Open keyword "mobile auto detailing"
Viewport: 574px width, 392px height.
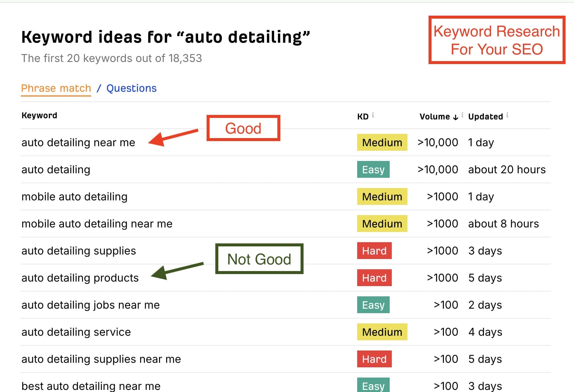click(74, 196)
